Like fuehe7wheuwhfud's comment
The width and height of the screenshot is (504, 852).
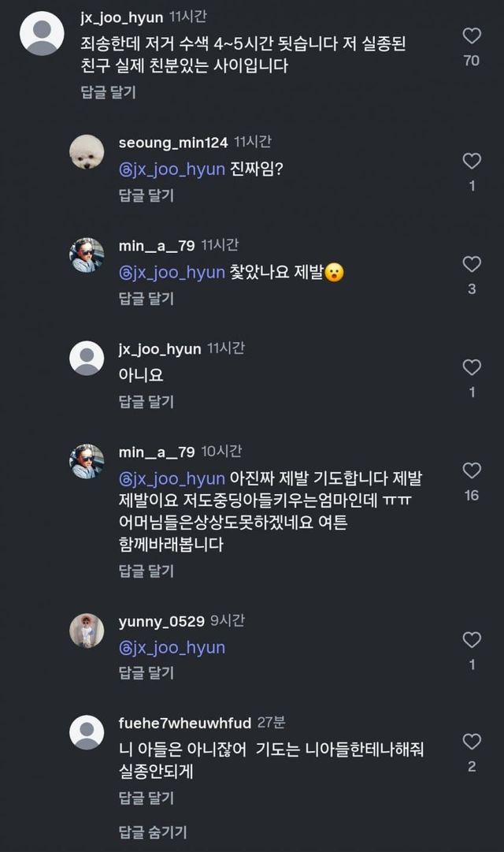click(471, 742)
